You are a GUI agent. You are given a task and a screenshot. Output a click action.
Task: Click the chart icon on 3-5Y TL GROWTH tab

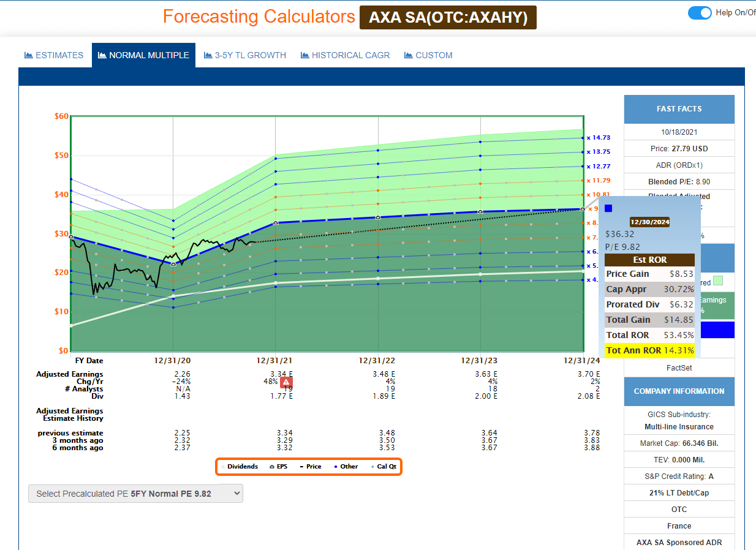tap(208, 55)
